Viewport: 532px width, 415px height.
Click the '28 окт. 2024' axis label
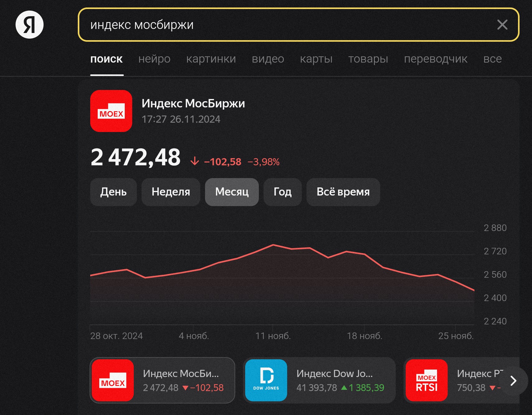116,336
